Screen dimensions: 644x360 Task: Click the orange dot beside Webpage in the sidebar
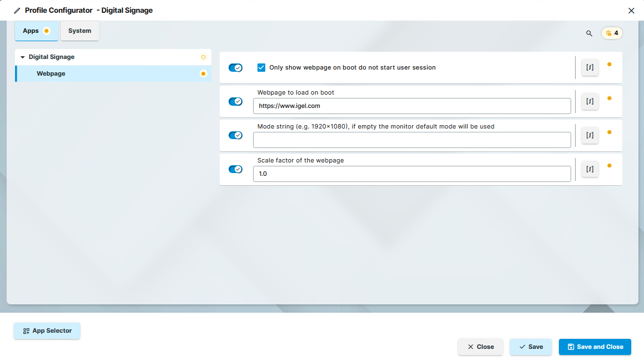[x=203, y=73]
